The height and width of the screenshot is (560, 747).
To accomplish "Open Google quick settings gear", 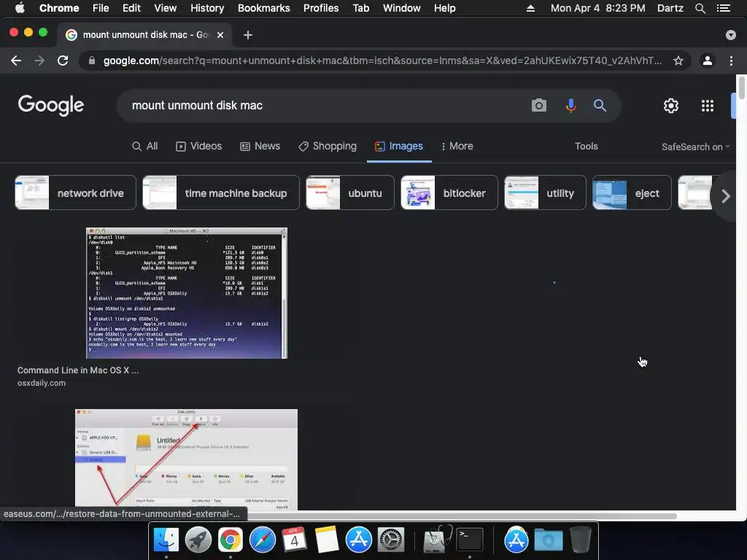I will pyautogui.click(x=671, y=105).
